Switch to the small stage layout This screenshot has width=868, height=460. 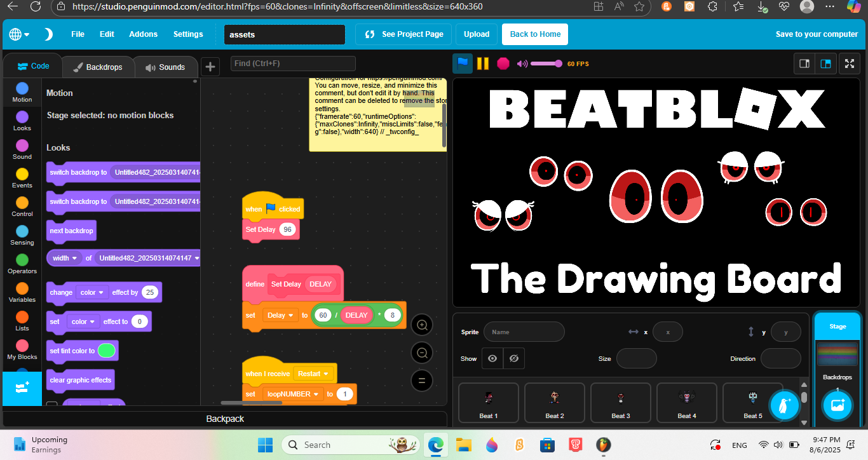point(804,64)
